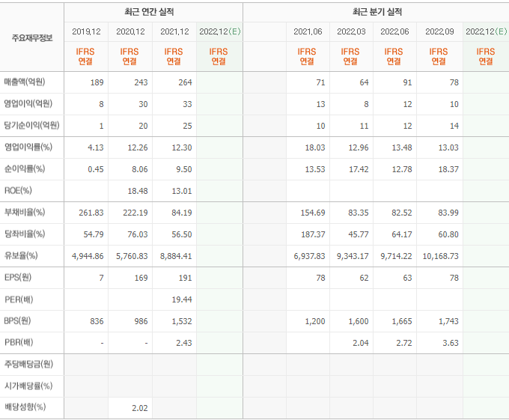The height and width of the screenshot is (420, 509).
Task: Click the 2019.12 sales value 189
Action: point(97,82)
